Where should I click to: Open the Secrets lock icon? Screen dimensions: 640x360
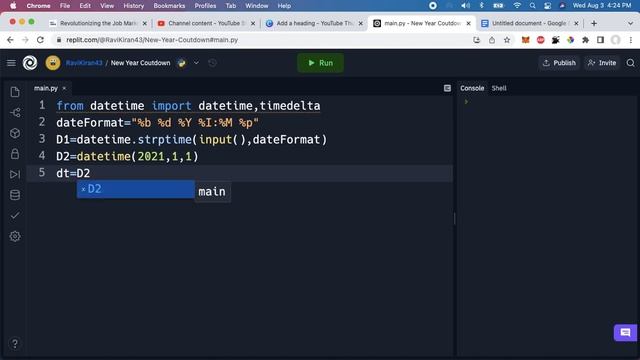pyautogui.click(x=15, y=154)
